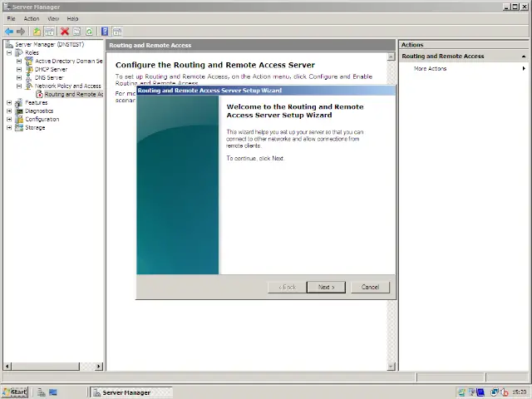The image size is (532, 399).
Task: Click the Back arrow toolbar icon
Action: pyautogui.click(x=8, y=32)
